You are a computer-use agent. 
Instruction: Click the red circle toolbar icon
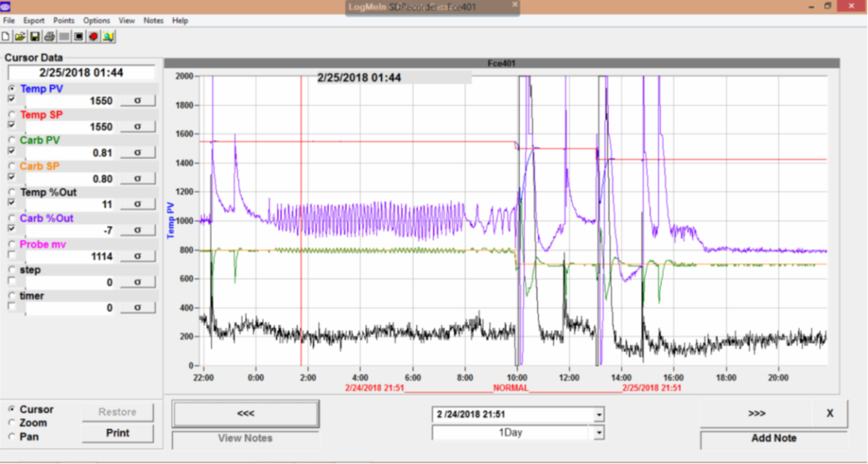pyautogui.click(x=93, y=36)
